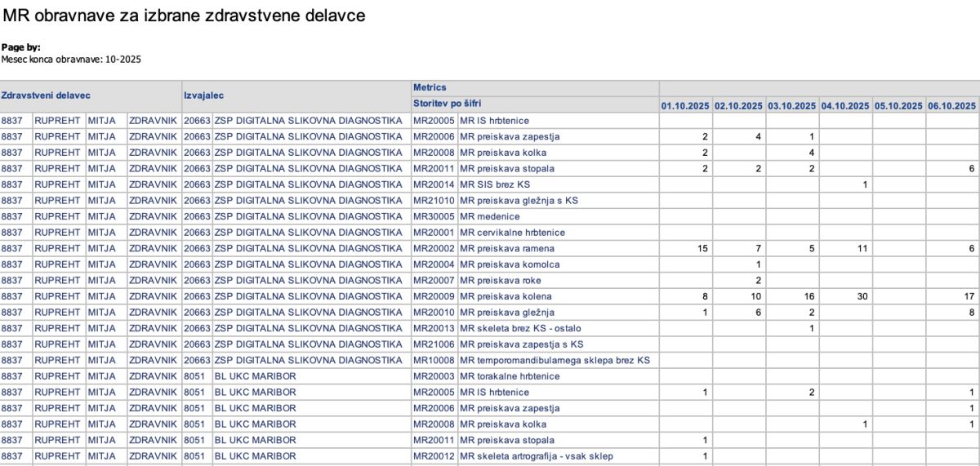Select the cell with value 30
Image resolution: width=980 pixels, height=466 pixels.
[x=862, y=296]
